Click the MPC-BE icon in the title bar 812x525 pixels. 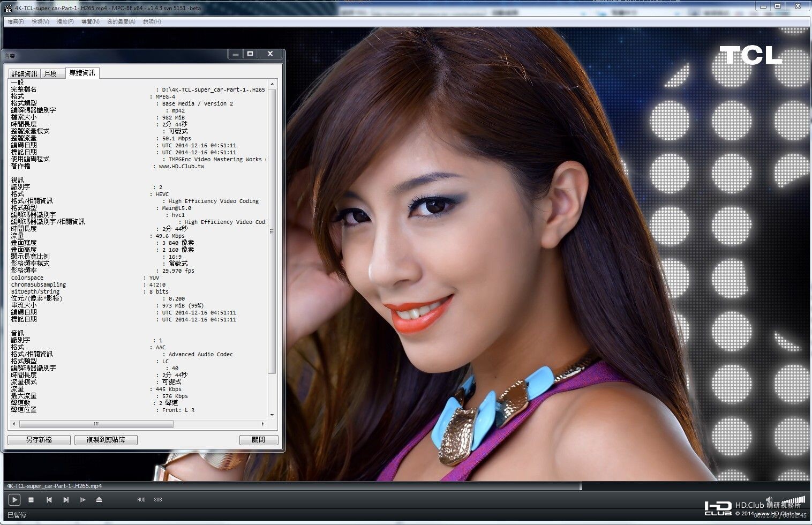(8, 8)
